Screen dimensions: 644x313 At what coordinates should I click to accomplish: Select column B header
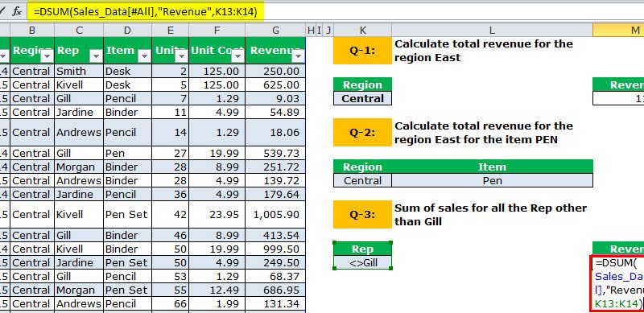click(x=32, y=30)
